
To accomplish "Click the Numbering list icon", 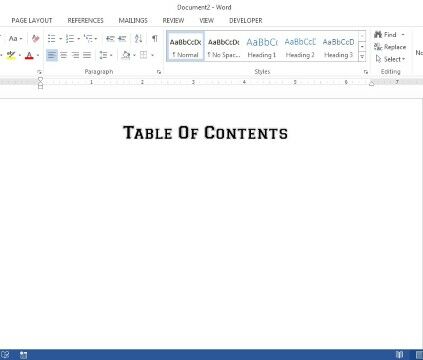I will [70, 39].
